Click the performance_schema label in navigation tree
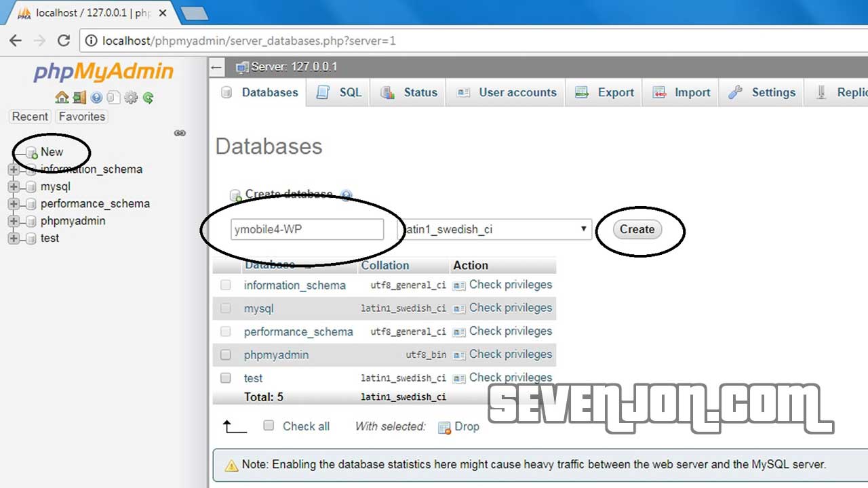The image size is (868, 488). point(95,204)
